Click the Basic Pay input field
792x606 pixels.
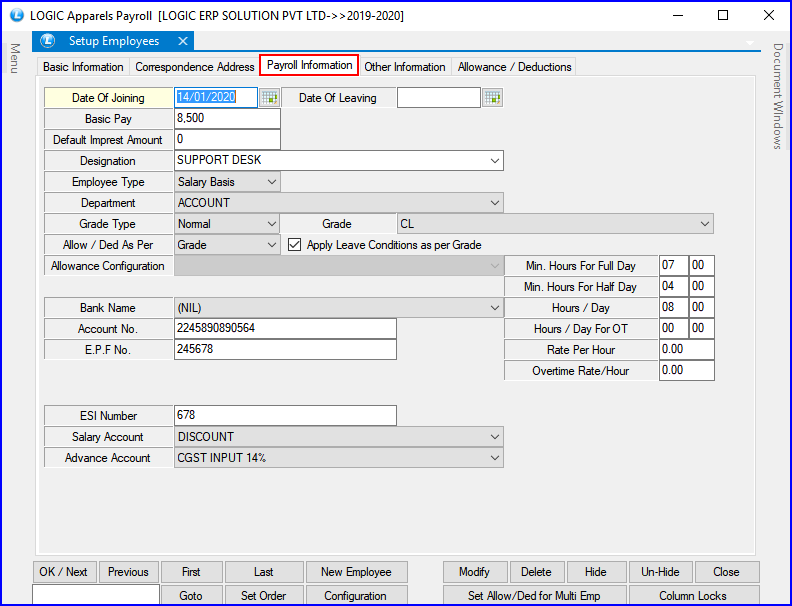click(227, 119)
